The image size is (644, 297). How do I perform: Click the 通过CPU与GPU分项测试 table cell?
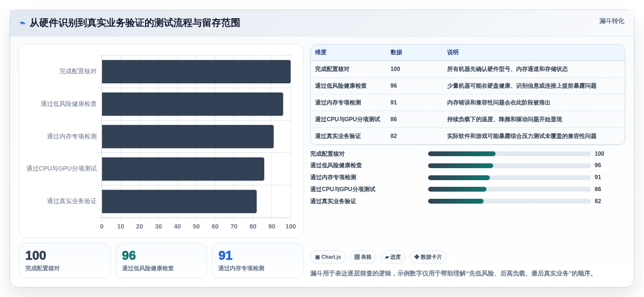point(348,119)
